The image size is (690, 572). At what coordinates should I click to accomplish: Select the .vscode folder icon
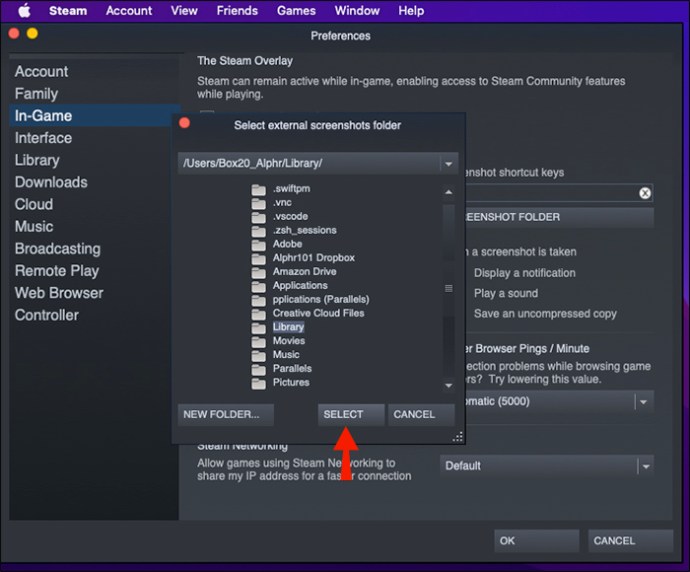click(258, 217)
